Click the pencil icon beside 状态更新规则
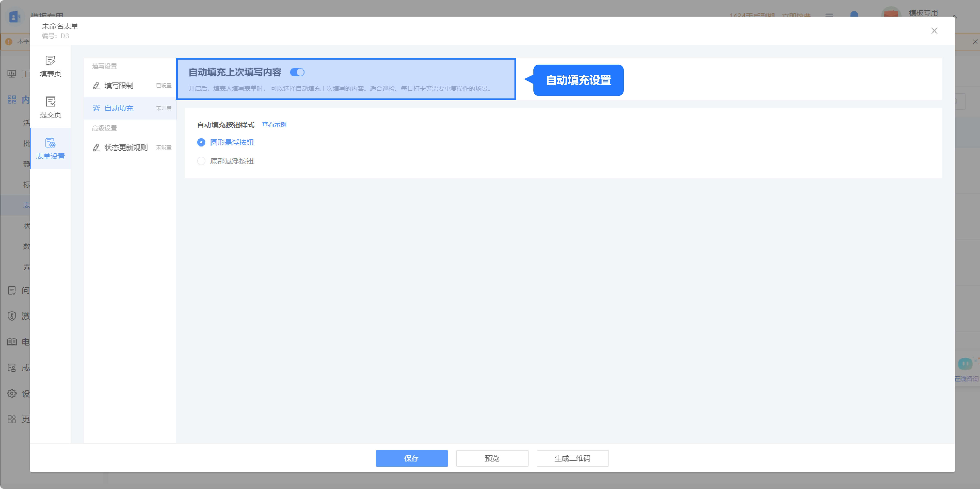 [97, 148]
